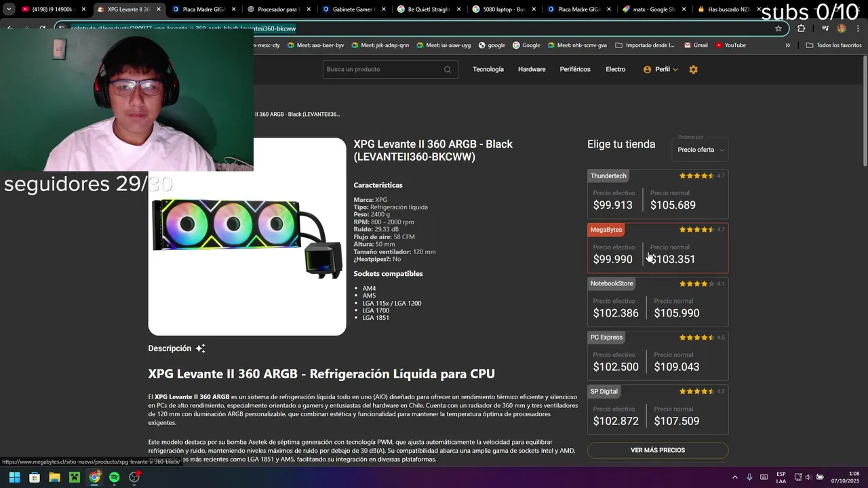The width and height of the screenshot is (868, 488).
Task: Show more bookmarks with double chevron
Action: click(x=788, y=45)
